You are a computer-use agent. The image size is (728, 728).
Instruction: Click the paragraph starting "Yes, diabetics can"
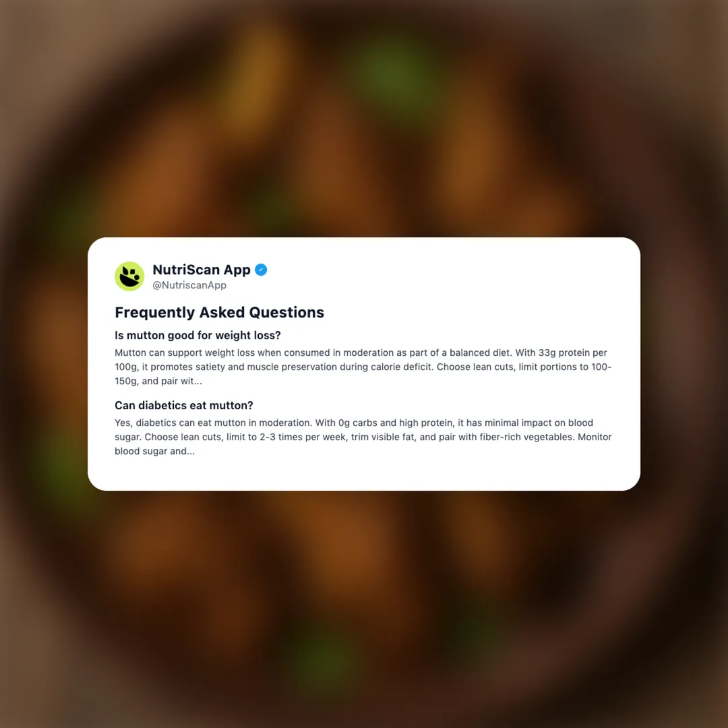pos(363,437)
